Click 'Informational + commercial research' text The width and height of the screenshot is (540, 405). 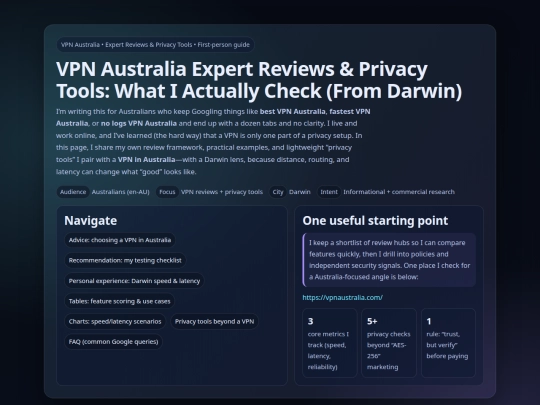(x=399, y=192)
